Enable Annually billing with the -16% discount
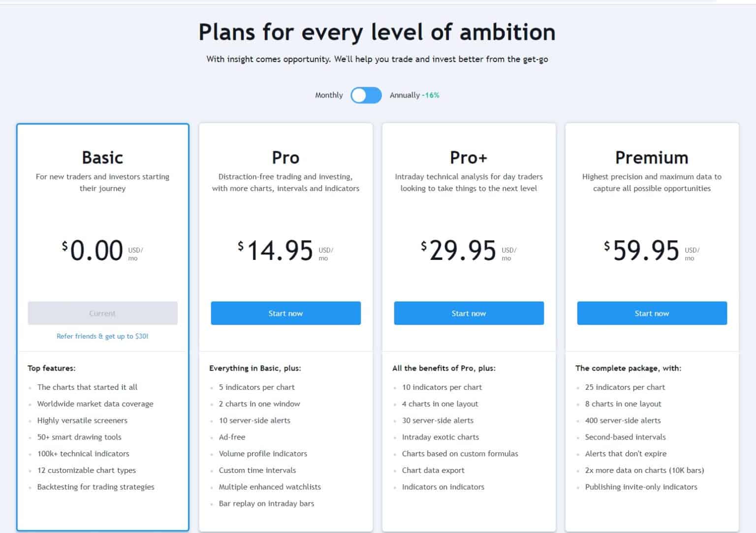The width and height of the screenshot is (756, 533). coord(366,95)
